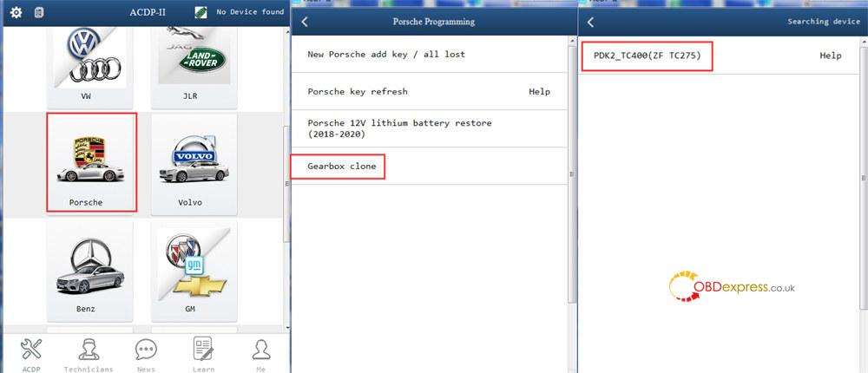Select the VW brand tile
The width and height of the screenshot is (868, 373).
[x=89, y=68]
